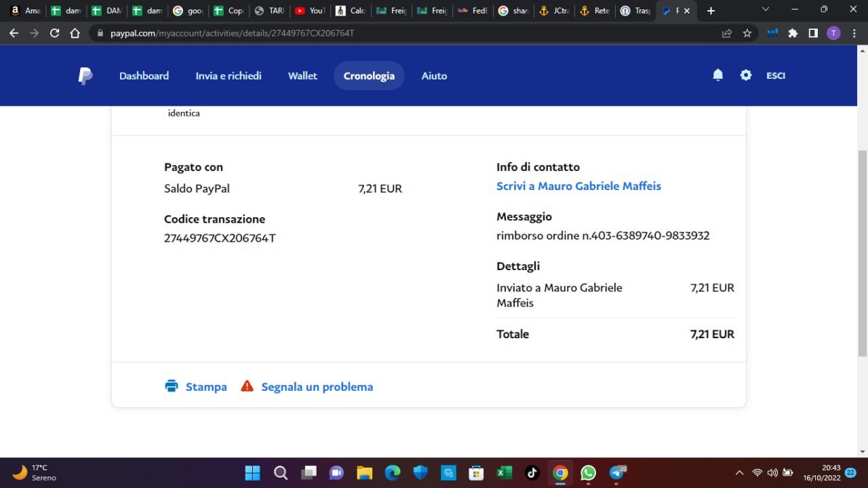Open the Chrome profile menu
Image resolution: width=868 pixels, height=488 pixels.
tap(833, 33)
